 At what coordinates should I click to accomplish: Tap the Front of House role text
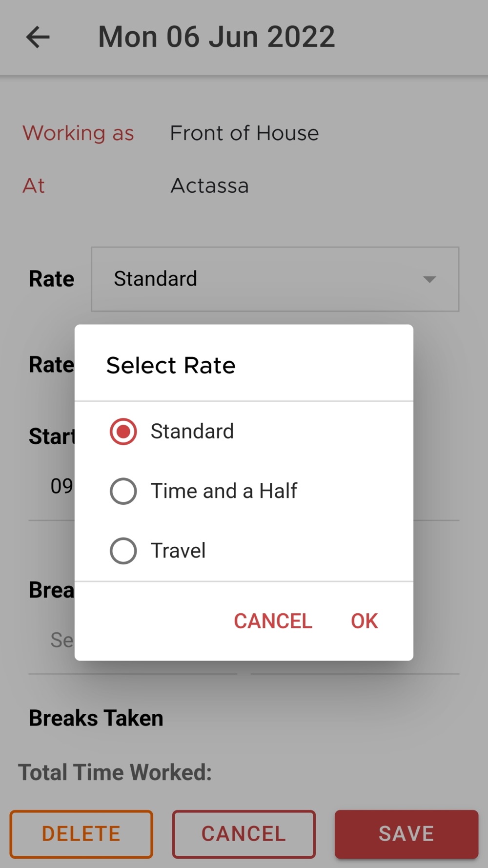244,133
